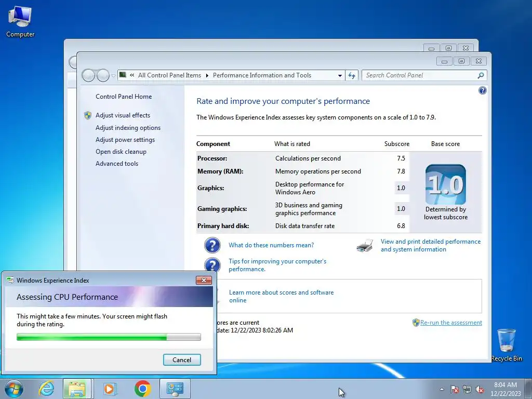Click the search magnifier in Search Control Panel

click(481, 75)
